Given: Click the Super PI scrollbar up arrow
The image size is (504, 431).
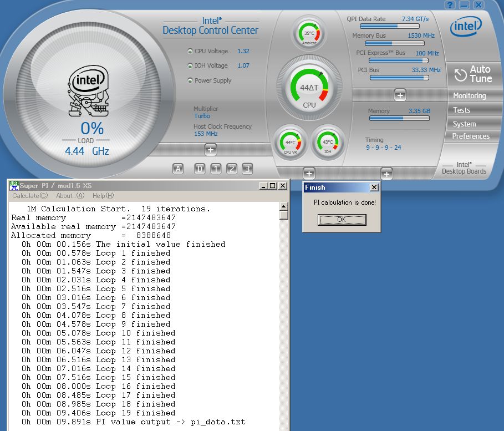Looking at the screenshot, I should click(284, 206).
